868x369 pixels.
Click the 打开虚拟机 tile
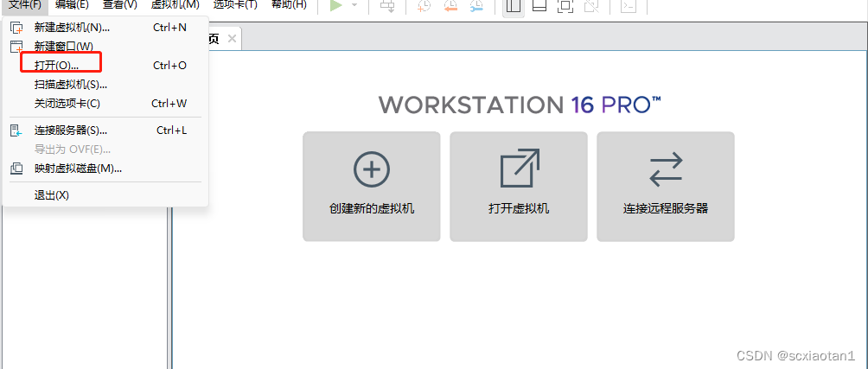click(x=519, y=187)
